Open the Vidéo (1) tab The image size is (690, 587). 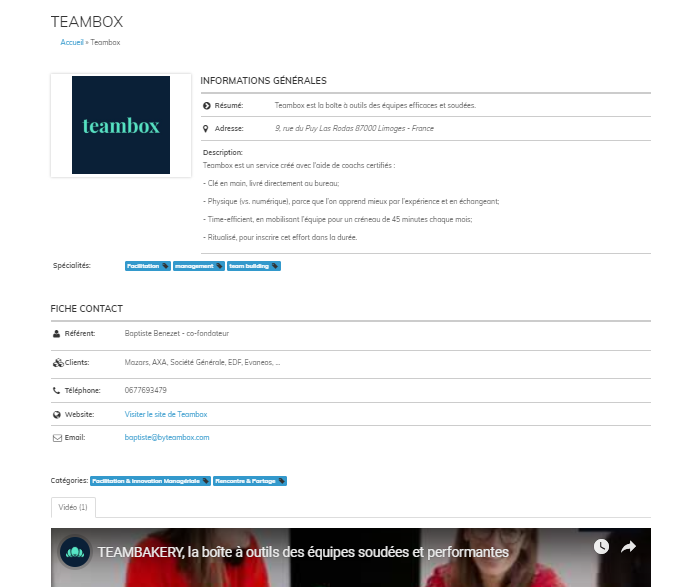[x=73, y=507]
